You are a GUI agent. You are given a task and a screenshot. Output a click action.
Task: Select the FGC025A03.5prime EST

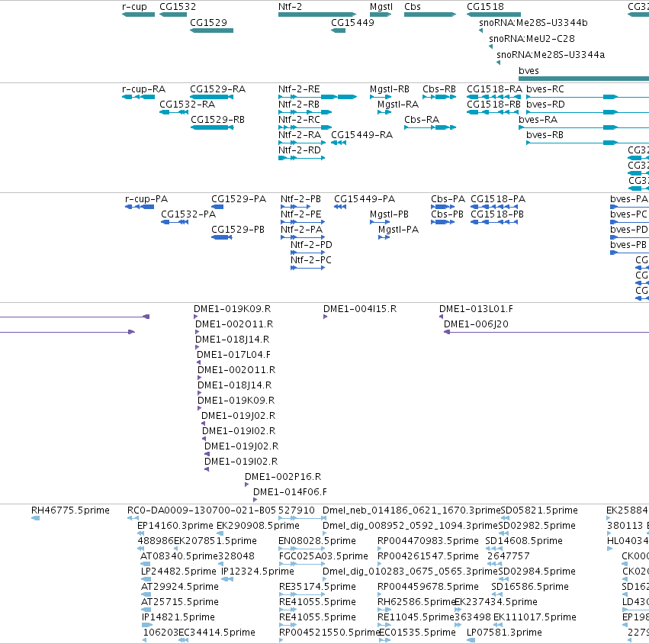click(x=301, y=564)
